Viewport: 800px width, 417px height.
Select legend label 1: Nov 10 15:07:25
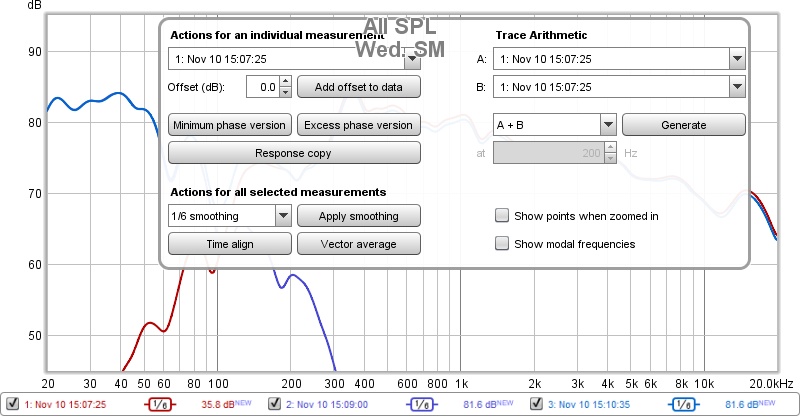click(x=65, y=405)
